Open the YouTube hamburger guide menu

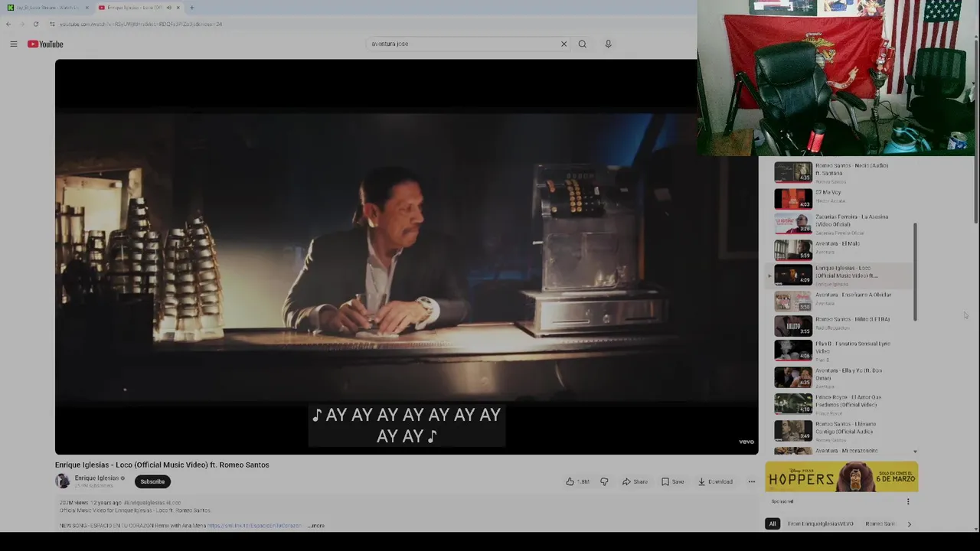pyautogui.click(x=13, y=44)
